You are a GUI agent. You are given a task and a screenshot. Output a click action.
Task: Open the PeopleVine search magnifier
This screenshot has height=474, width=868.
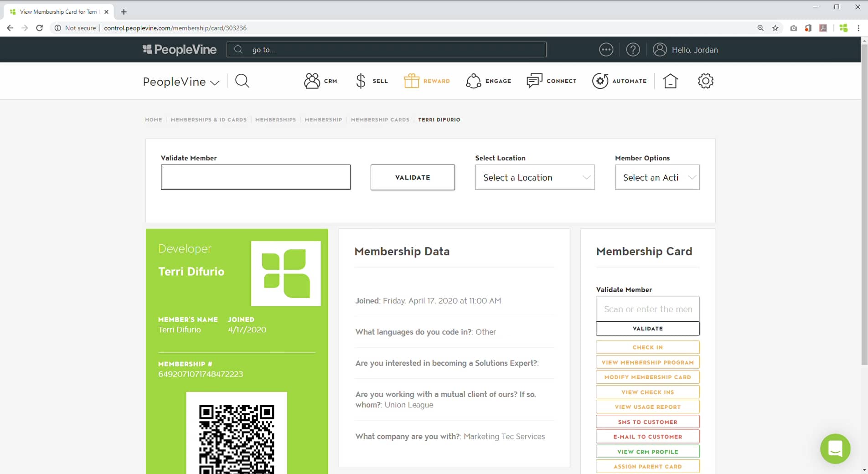(242, 81)
